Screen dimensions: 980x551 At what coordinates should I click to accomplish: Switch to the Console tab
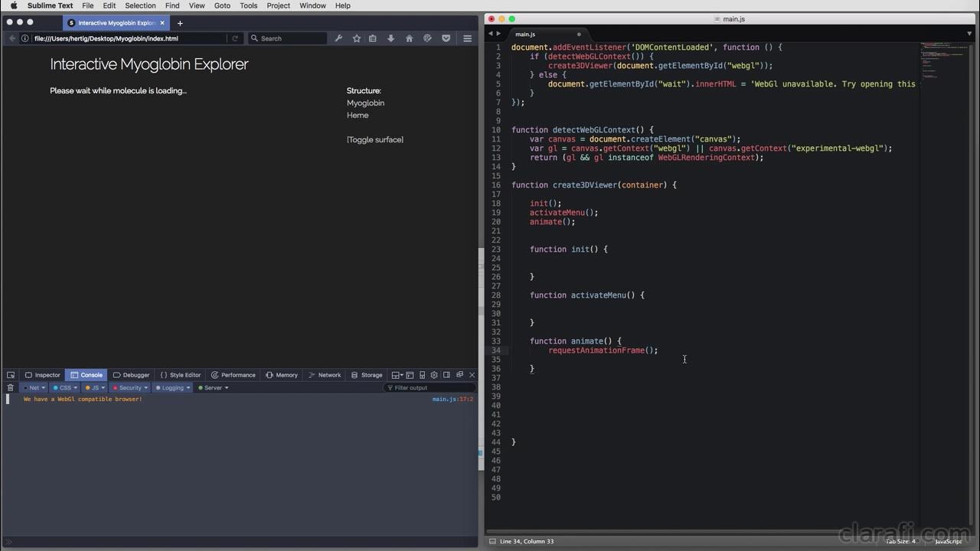coord(87,375)
